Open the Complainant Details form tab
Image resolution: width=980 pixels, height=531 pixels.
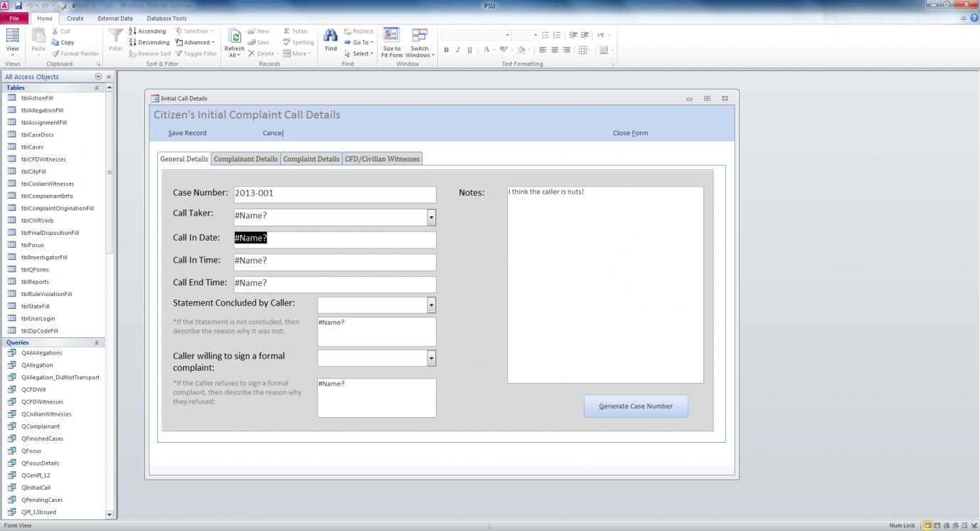point(245,159)
